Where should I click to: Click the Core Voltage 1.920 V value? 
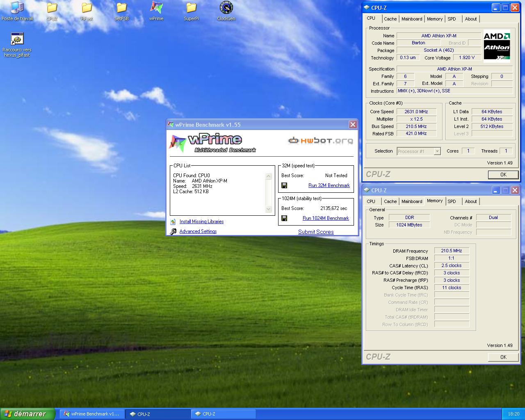467,57
